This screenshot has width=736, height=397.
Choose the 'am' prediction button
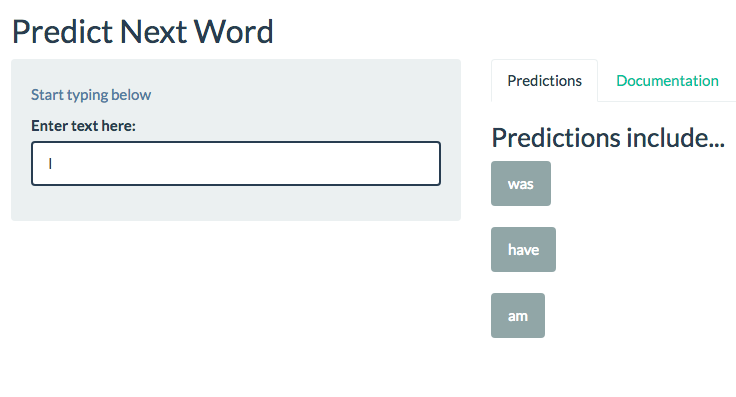coord(518,315)
